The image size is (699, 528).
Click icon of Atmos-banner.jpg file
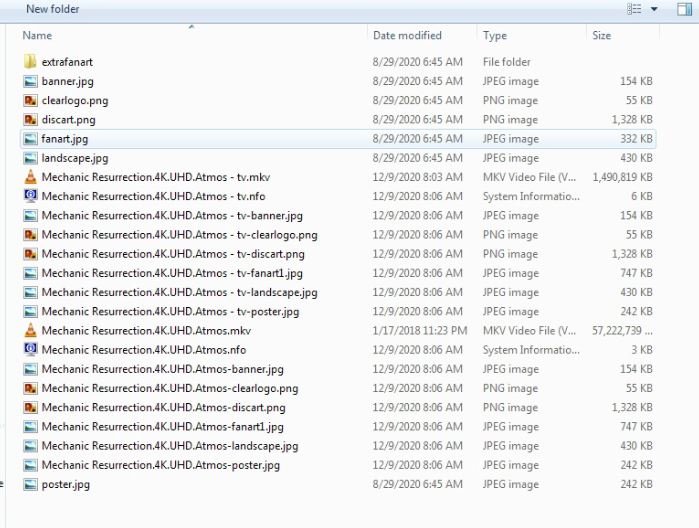30,369
